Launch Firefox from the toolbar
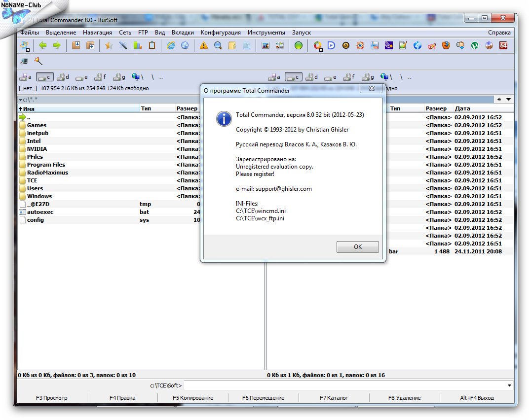The height and width of the screenshot is (420, 531). (446, 46)
